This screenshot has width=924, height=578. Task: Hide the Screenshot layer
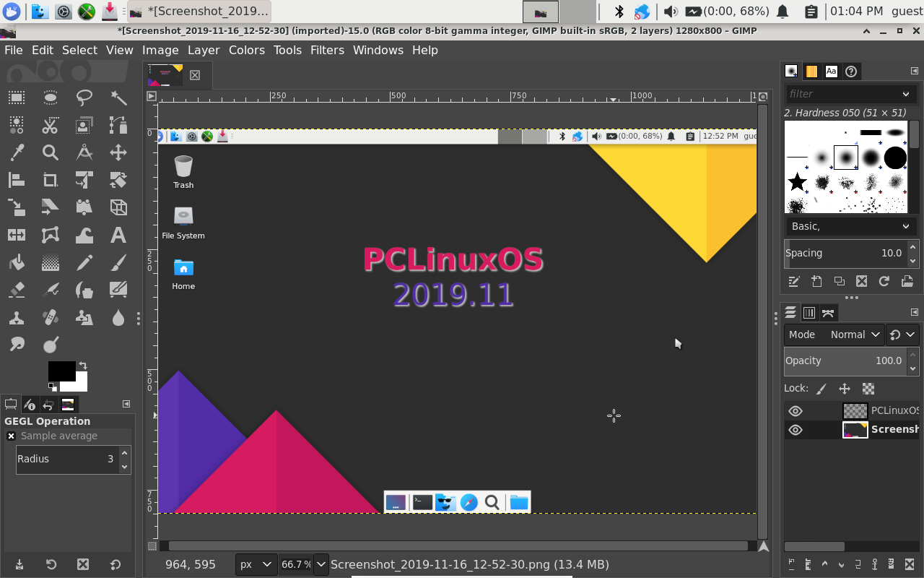pos(796,429)
